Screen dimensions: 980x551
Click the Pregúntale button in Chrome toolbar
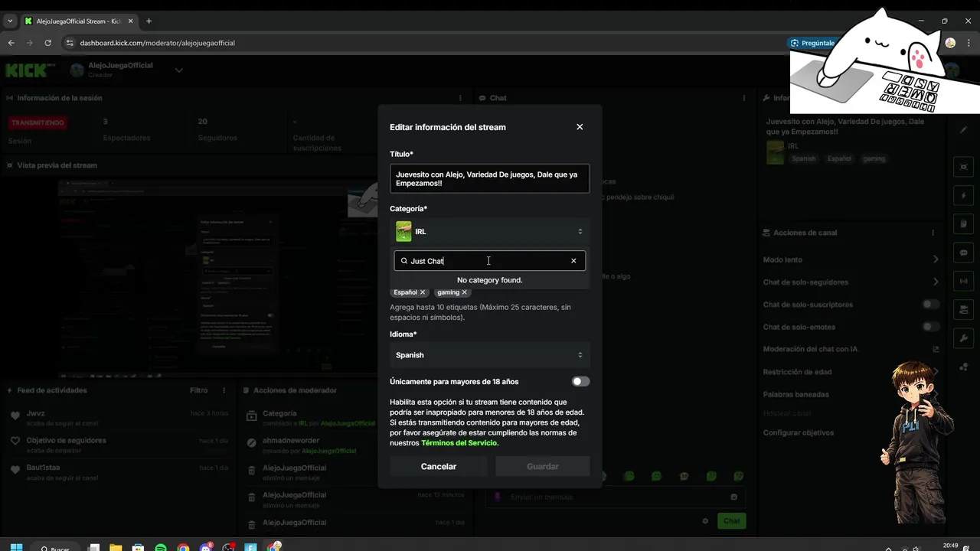click(813, 43)
